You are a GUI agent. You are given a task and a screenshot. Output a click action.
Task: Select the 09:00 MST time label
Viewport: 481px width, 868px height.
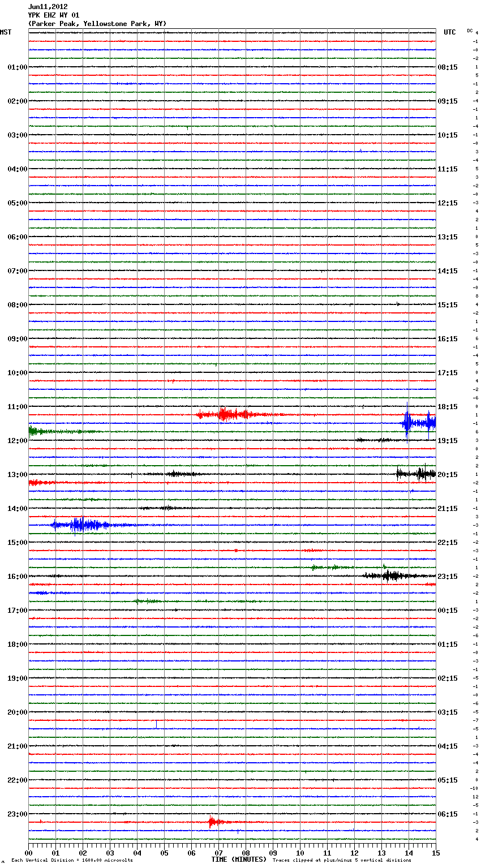[x=17, y=339]
